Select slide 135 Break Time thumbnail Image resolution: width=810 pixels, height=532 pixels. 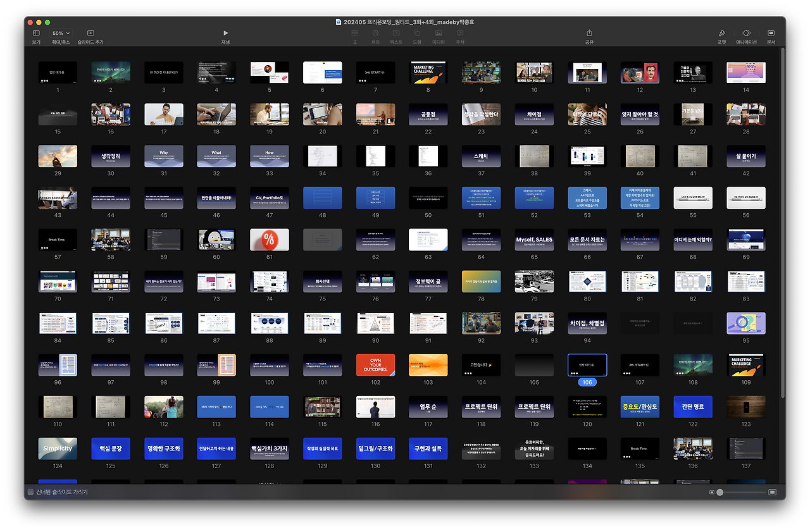640,448
